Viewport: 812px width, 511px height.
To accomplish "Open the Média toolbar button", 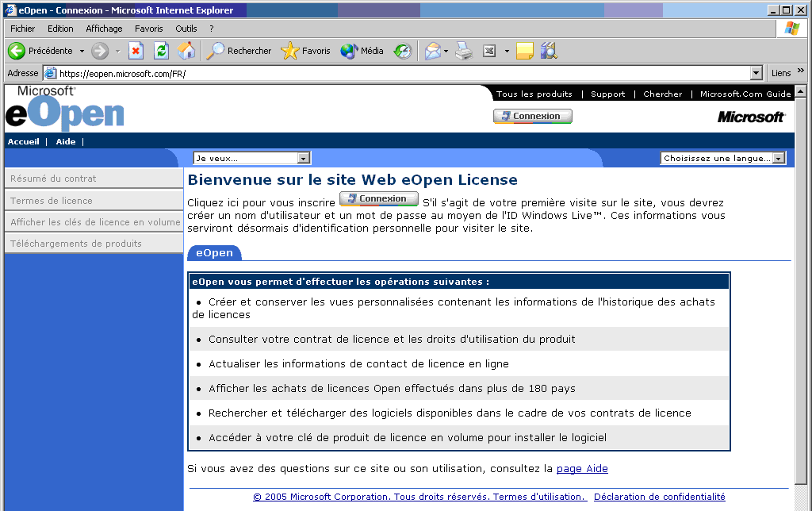I will click(x=362, y=51).
